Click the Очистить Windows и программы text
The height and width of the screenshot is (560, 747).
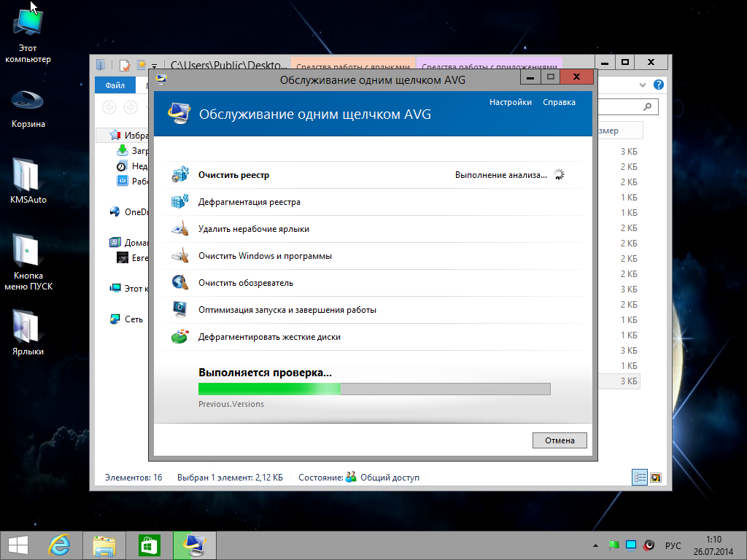pos(265,256)
